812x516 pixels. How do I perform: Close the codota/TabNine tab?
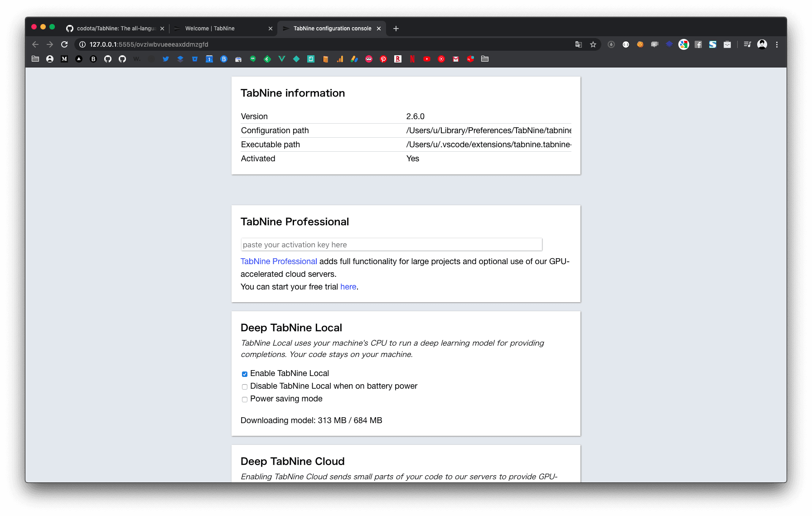pos(162,29)
